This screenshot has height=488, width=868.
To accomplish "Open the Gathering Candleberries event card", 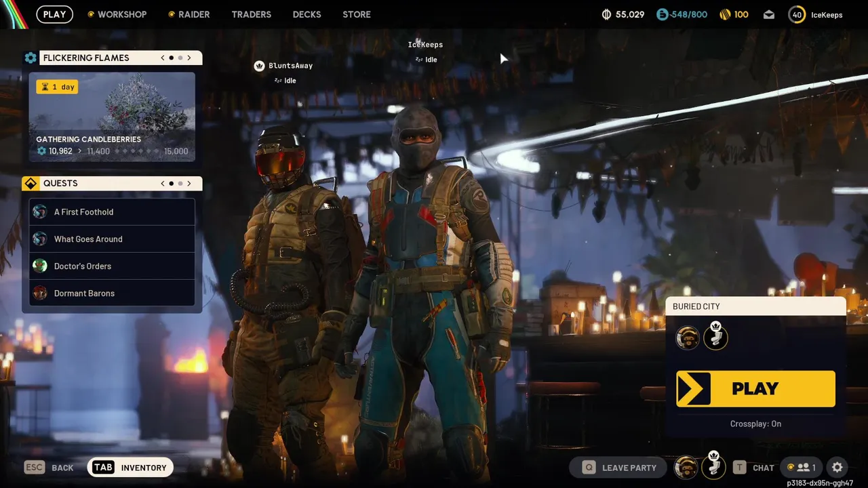I will pyautogui.click(x=112, y=117).
